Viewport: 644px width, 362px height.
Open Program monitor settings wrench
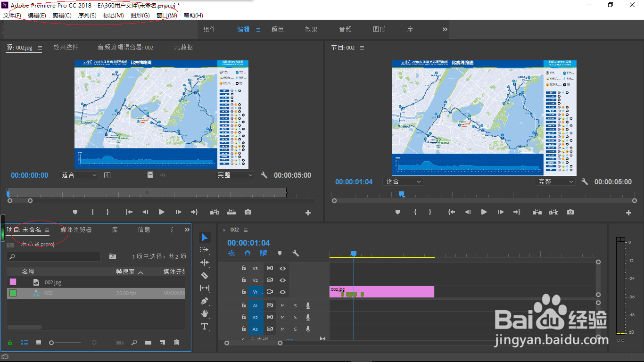tap(585, 181)
